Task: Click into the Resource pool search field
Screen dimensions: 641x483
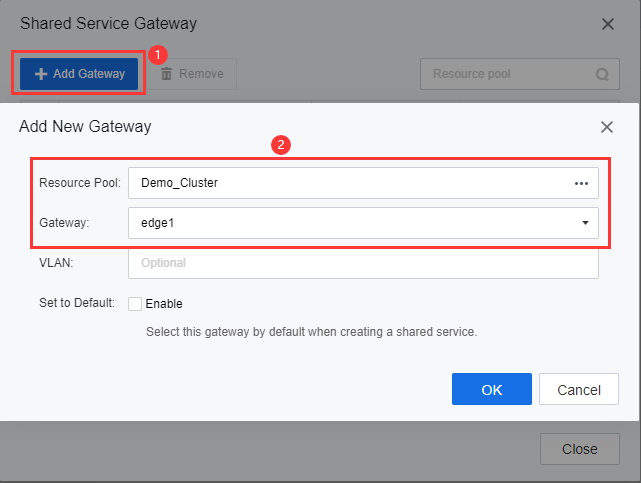Action: tap(505, 74)
